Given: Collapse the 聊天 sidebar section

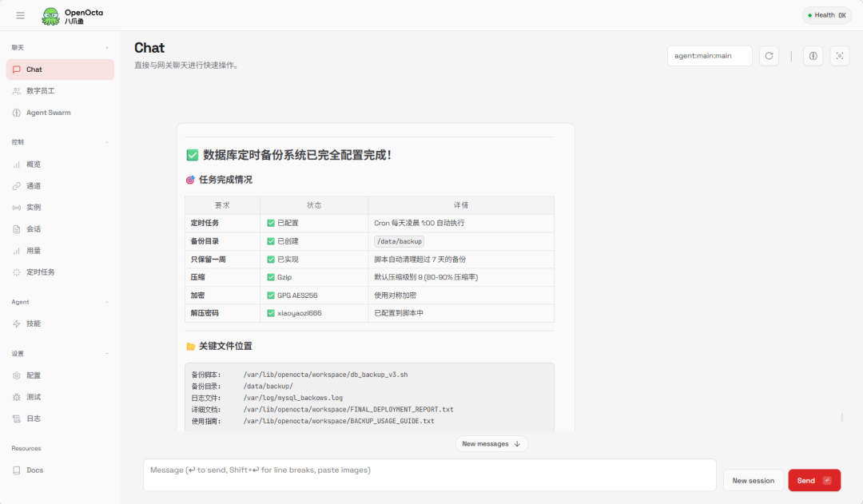Looking at the screenshot, I should [x=107, y=48].
